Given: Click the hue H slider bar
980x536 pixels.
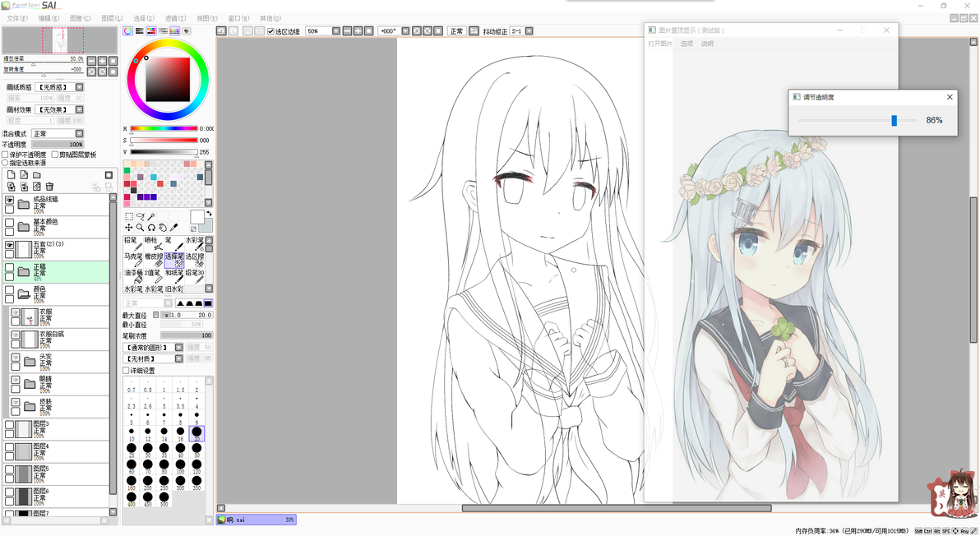Looking at the screenshot, I should [164, 129].
